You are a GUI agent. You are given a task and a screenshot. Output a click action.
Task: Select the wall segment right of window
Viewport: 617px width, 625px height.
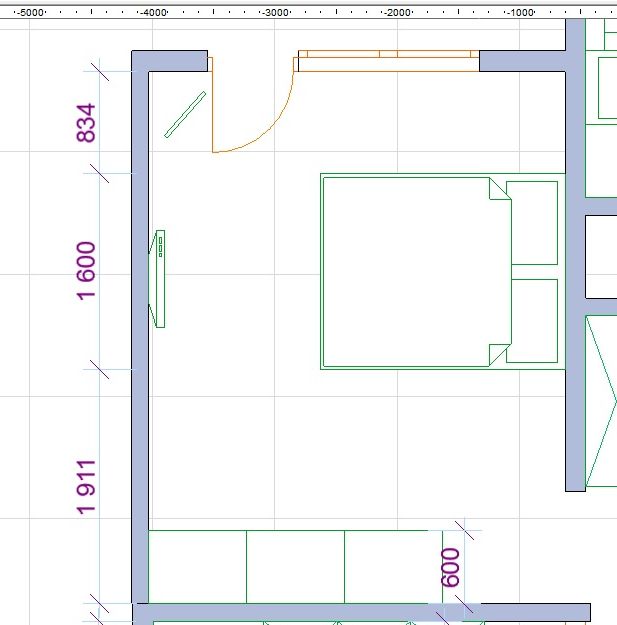[x=522, y=61]
